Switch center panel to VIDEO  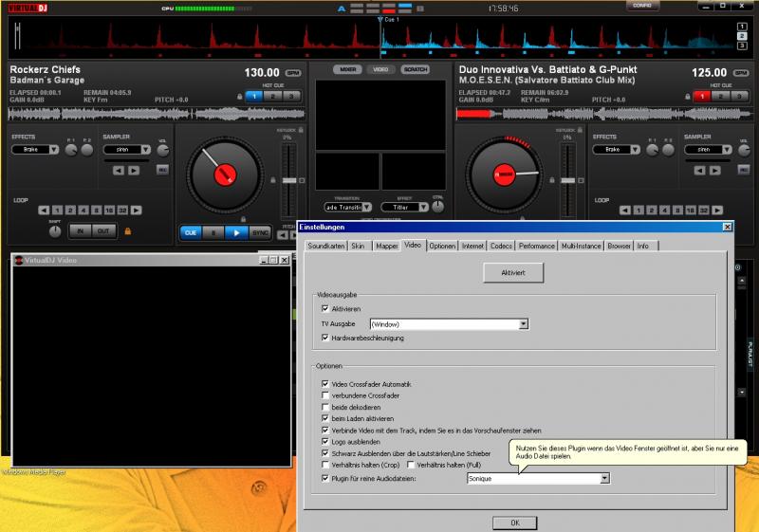(x=380, y=69)
